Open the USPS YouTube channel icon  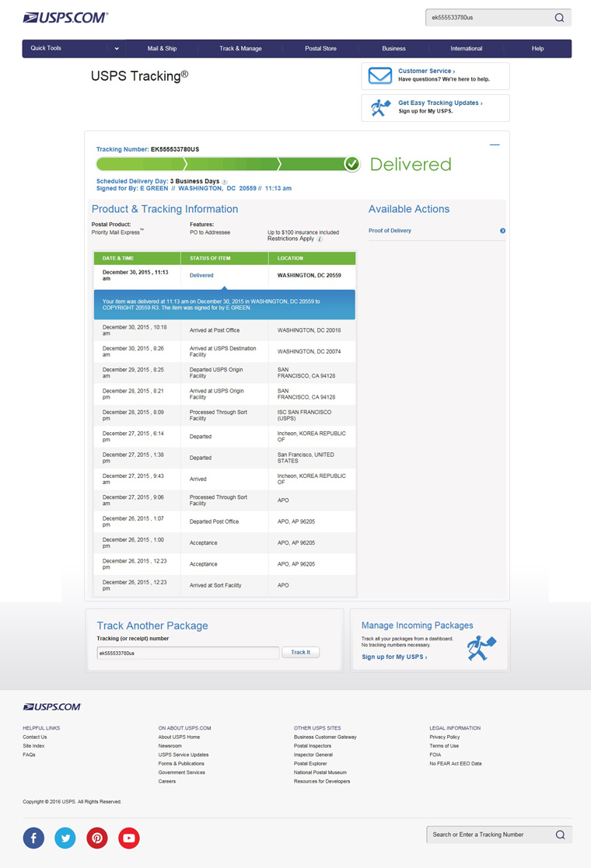coord(129,838)
